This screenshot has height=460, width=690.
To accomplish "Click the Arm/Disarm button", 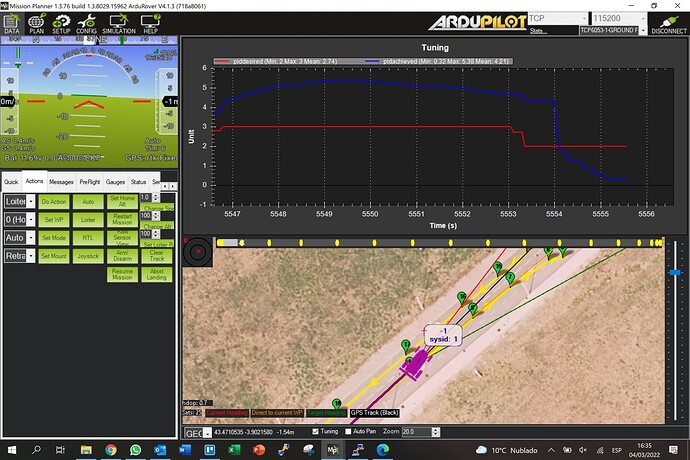I will pos(122,256).
